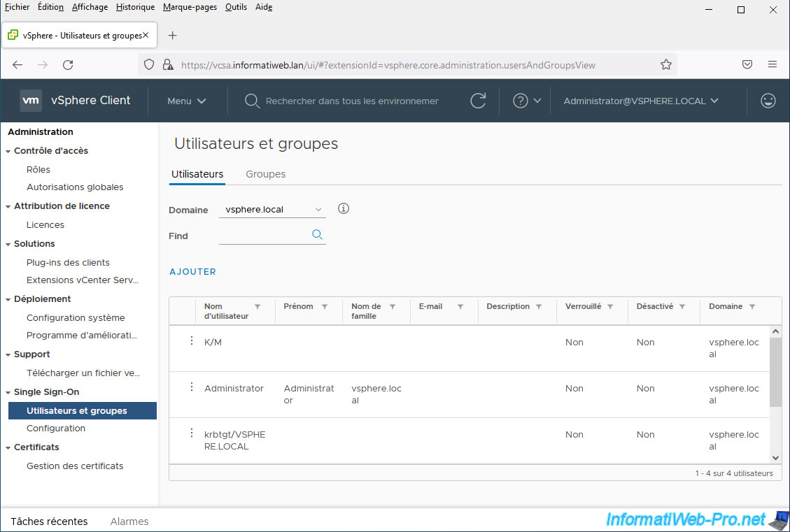
Task: Open the Administrator@VSPHERE.LOCAL account dropdown
Action: [641, 101]
